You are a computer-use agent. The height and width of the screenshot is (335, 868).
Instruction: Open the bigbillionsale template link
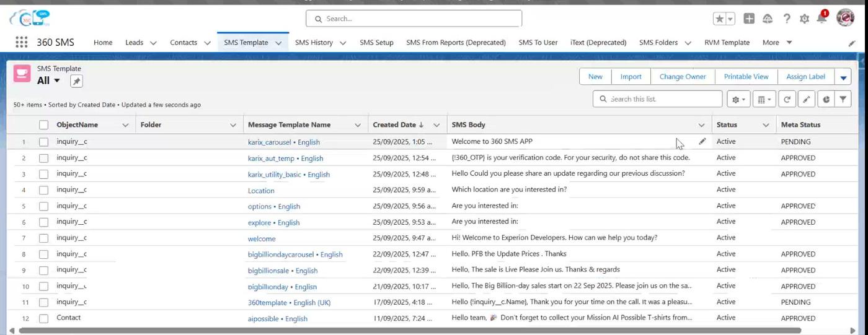coord(283,271)
